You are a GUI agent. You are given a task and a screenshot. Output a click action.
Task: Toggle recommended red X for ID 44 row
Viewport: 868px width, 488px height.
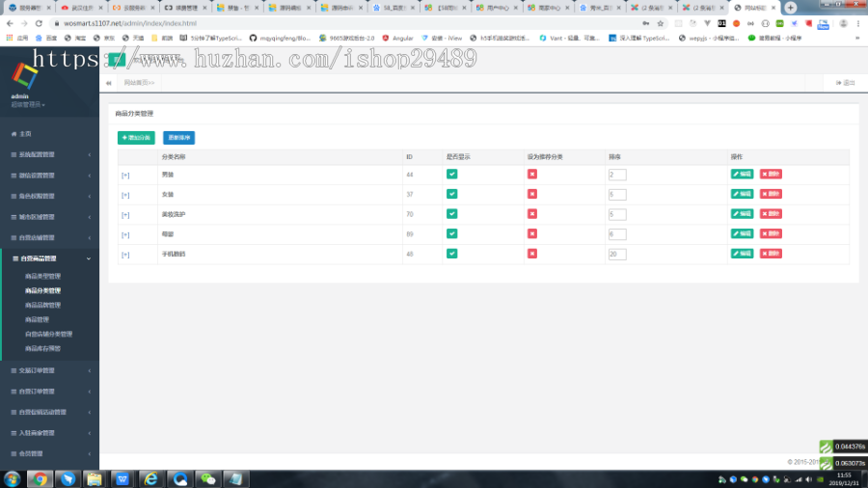532,175
